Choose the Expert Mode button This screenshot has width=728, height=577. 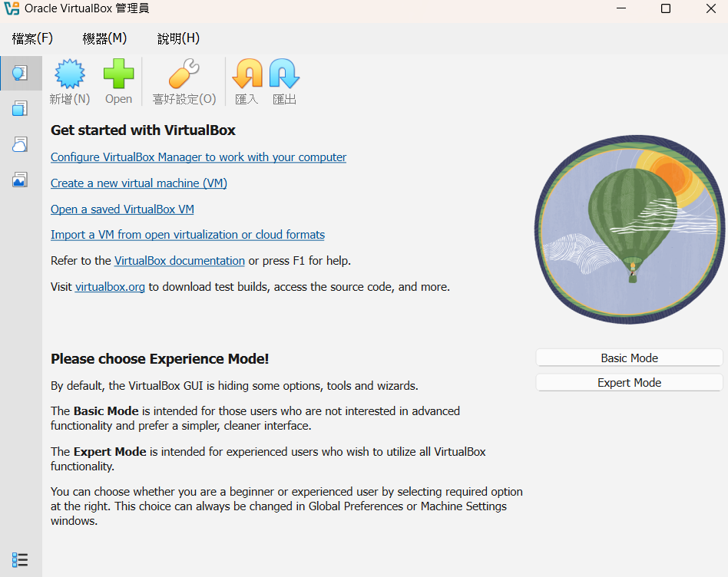tap(629, 383)
